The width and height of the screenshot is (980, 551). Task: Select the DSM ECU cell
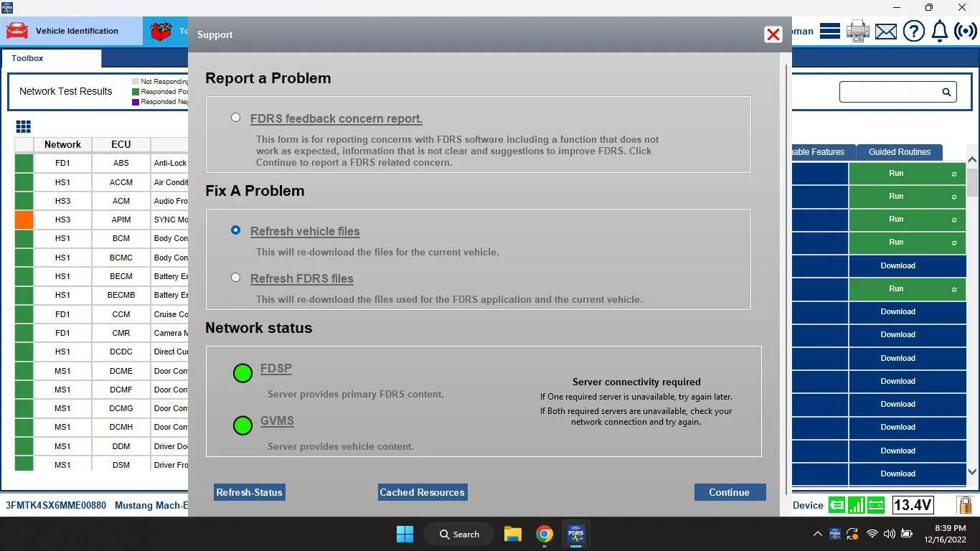pos(121,465)
